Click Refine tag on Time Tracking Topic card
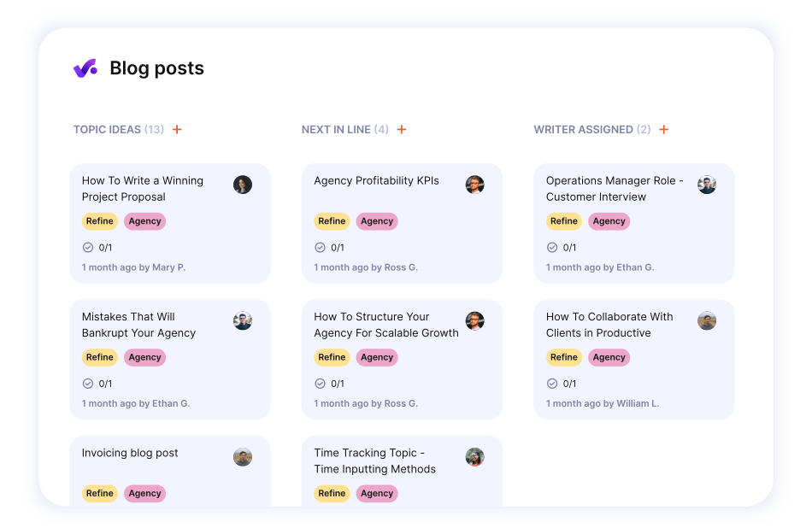The height and width of the screenshot is (528, 812). (332, 493)
